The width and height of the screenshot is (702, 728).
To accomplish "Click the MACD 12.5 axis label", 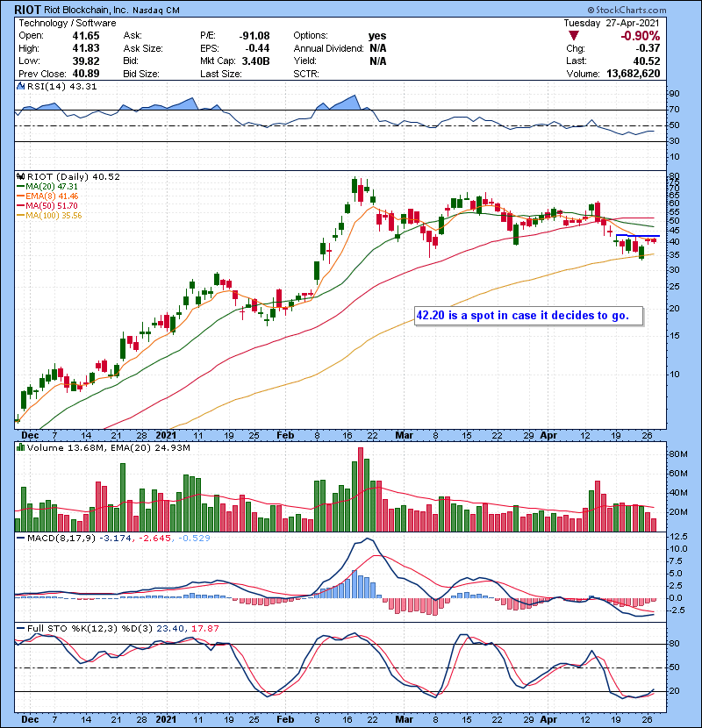I will (677, 536).
